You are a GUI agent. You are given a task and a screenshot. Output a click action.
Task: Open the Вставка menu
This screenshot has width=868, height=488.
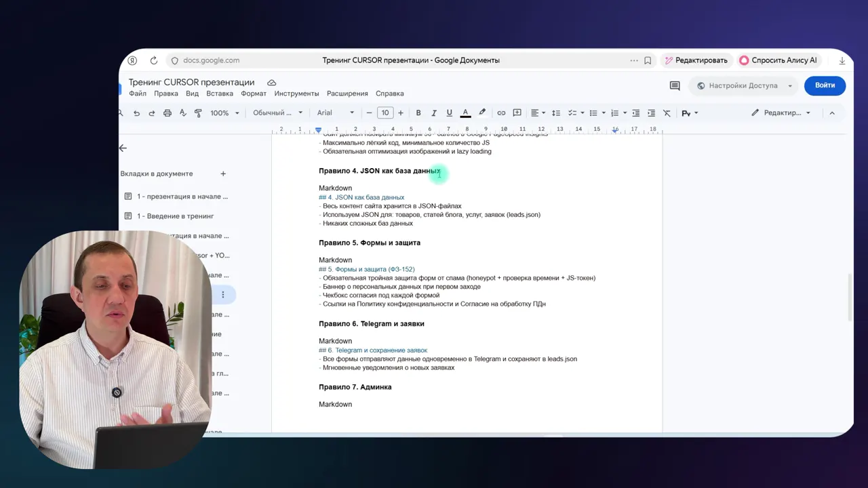coord(220,94)
